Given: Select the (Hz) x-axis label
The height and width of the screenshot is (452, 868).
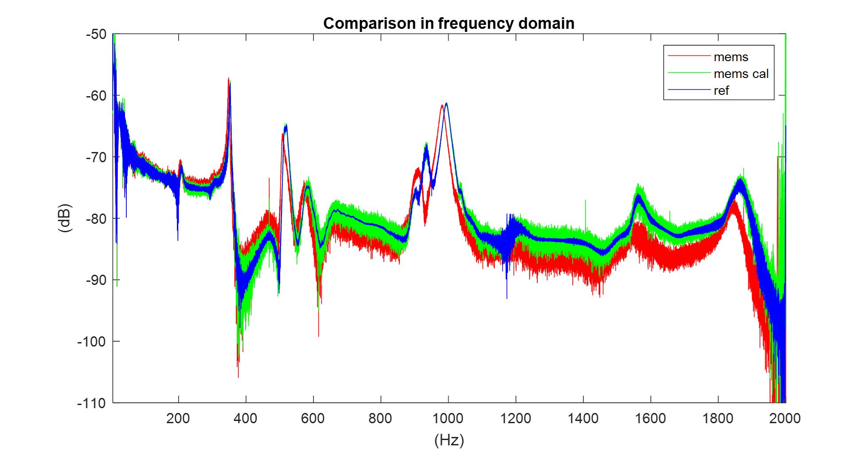Looking at the screenshot, I should [x=449, y=440].
